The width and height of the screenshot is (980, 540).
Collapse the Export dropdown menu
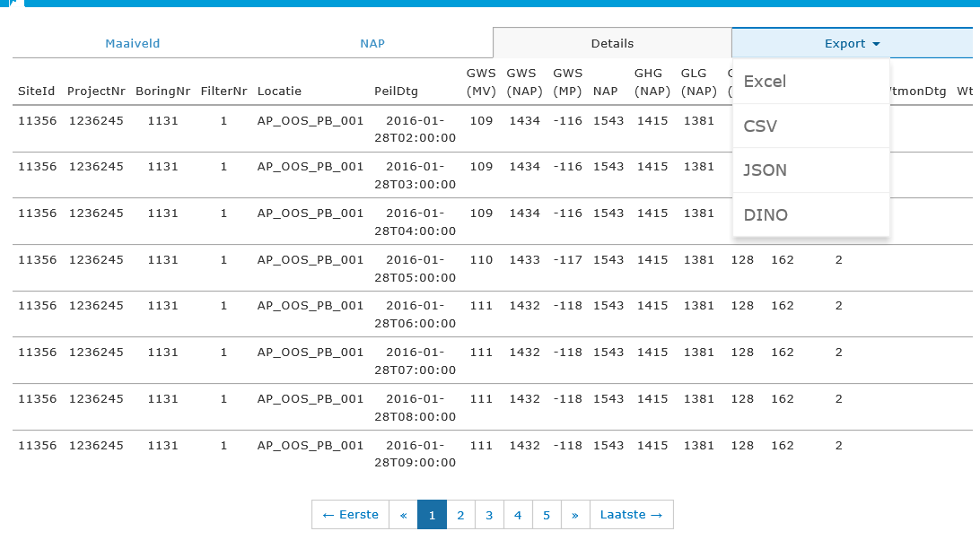852,43
